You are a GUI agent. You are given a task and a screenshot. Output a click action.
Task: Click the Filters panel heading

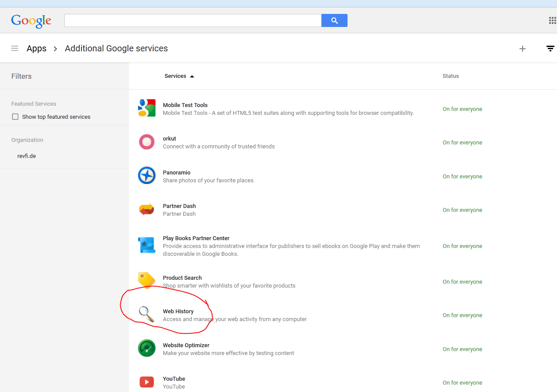(21, 76)
